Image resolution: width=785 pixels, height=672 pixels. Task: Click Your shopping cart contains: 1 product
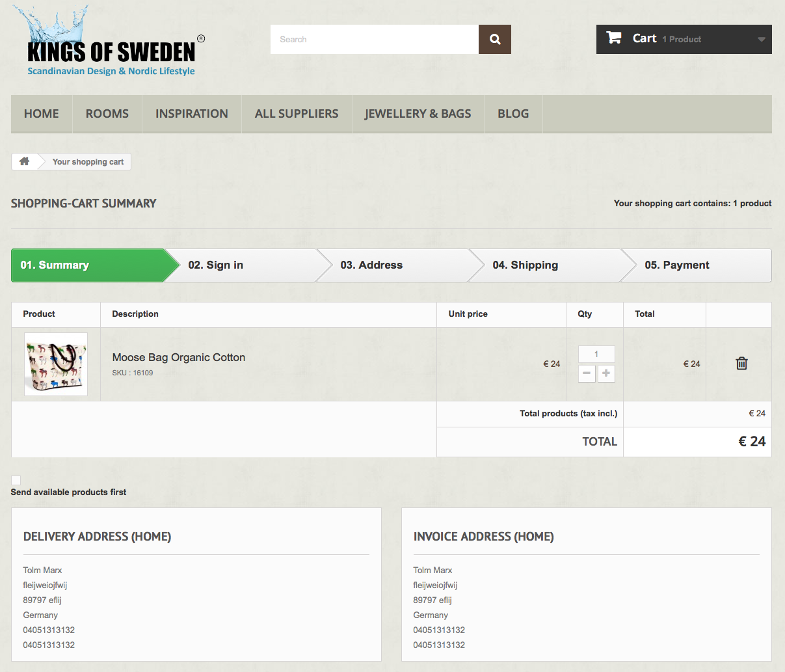(693, 203)
